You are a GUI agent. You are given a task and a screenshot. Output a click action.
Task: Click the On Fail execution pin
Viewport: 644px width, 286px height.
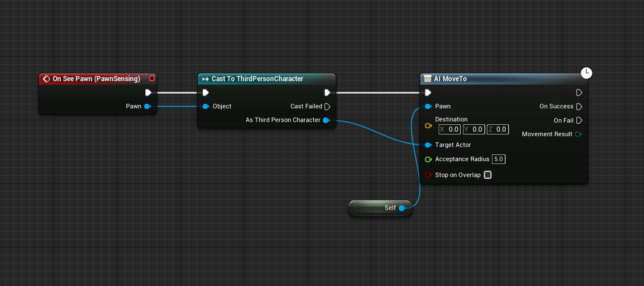tap(579, 120)
